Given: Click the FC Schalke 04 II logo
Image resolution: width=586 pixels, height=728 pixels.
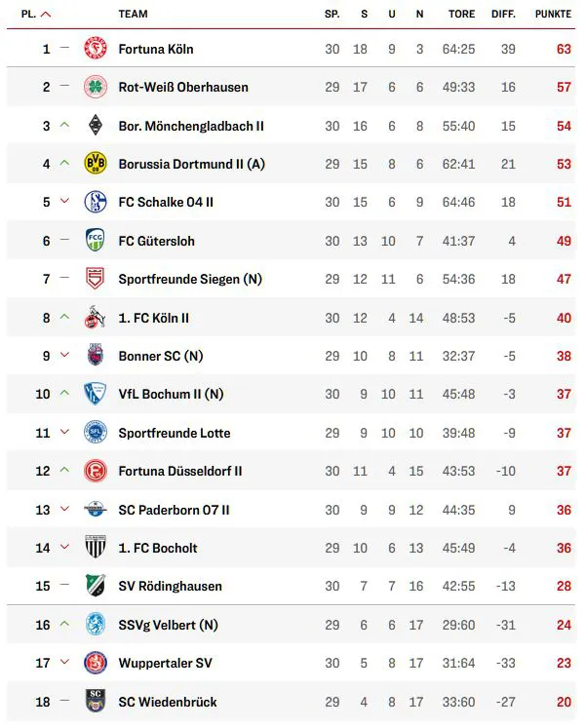Looking at the screenshot, I should pyautogui.click(x=95, y=202).
